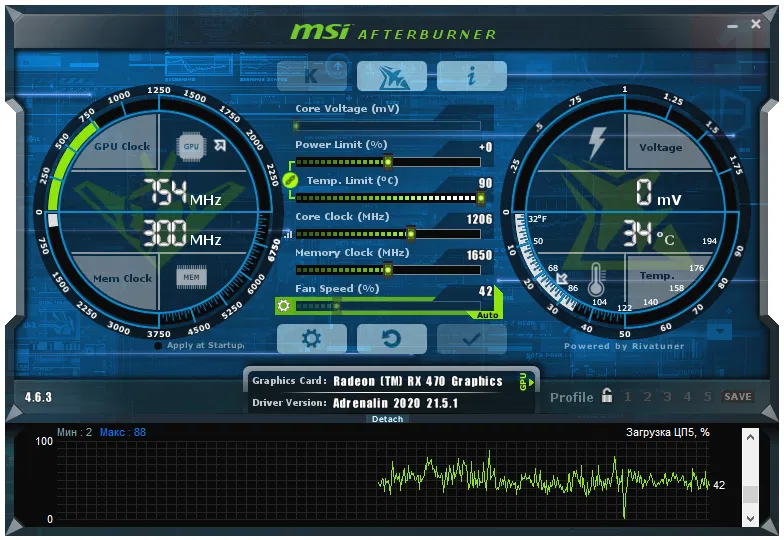Click the 754 MHz GPU clock readout
Viewport: 784px width, 540px height.
(182, 193)
